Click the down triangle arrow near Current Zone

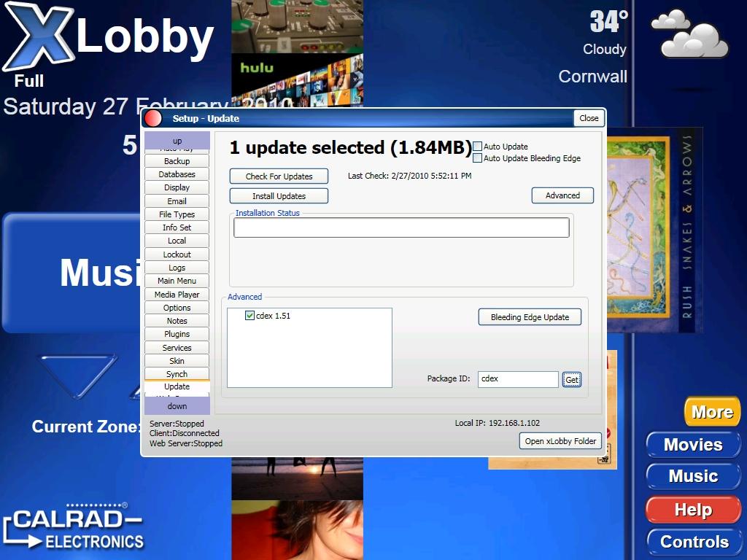point(77,376)
